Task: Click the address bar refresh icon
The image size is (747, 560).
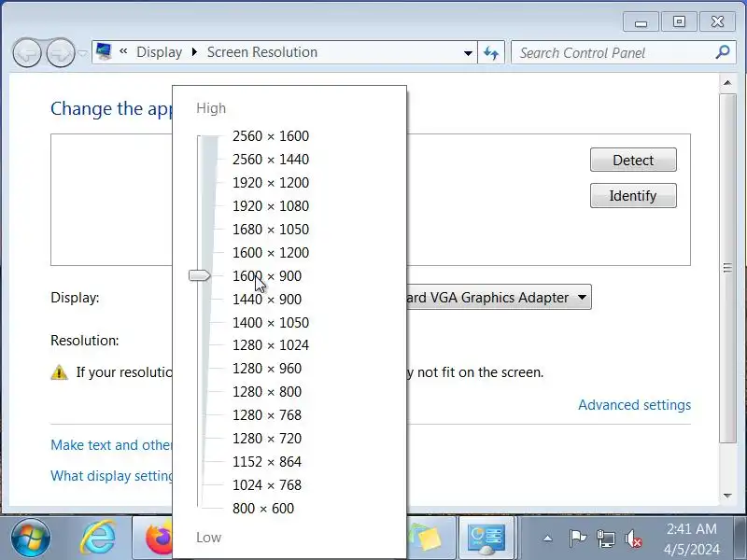Action: tap(491, 52)
